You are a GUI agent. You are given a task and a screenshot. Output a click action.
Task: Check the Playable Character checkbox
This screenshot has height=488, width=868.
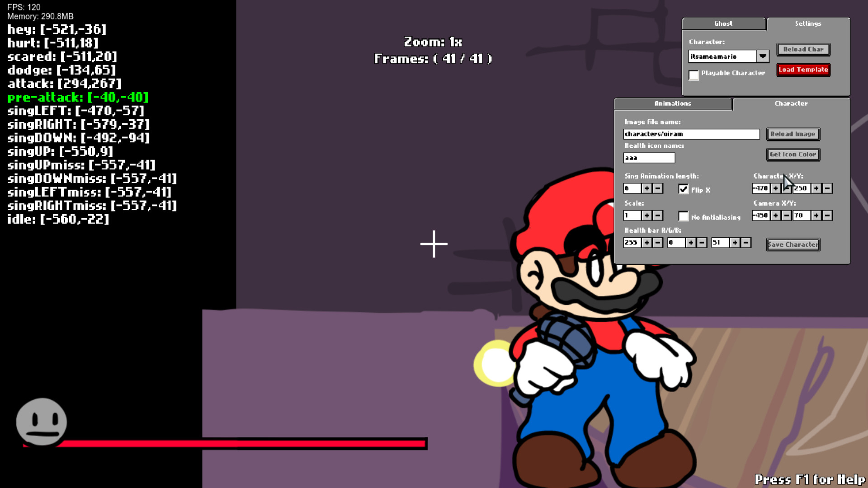[x=693, y=75]
